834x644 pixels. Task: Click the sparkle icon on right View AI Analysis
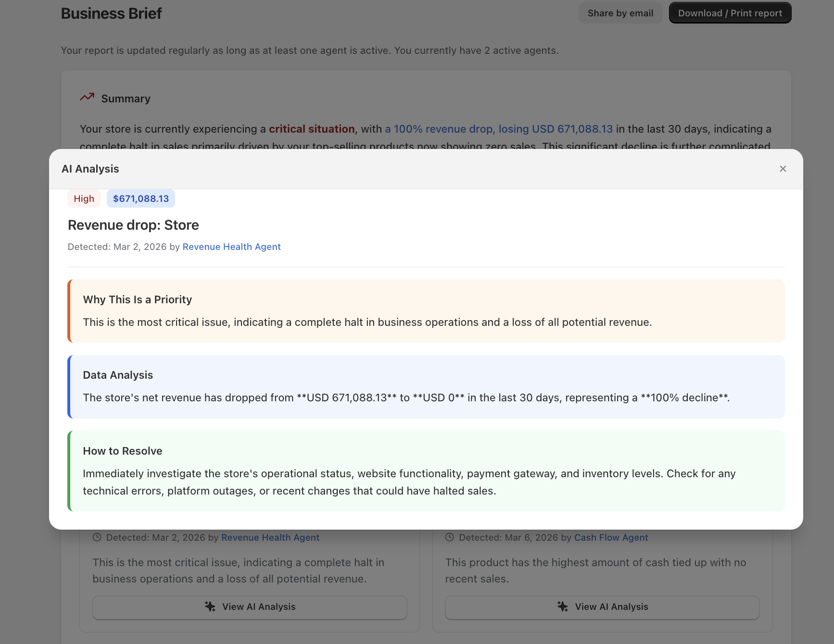(x=562, y=607)
